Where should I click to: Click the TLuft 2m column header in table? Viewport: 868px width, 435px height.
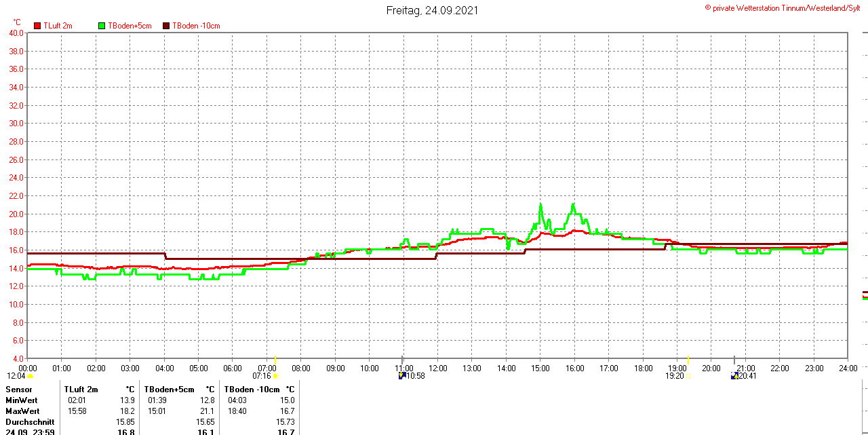tap(81, 390)
